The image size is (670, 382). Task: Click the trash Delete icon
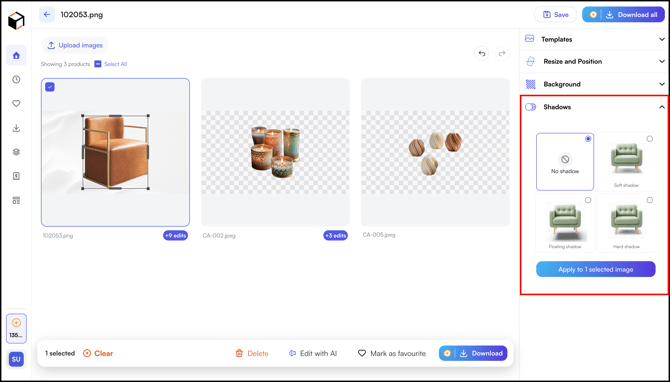click(x=239, y=353)
